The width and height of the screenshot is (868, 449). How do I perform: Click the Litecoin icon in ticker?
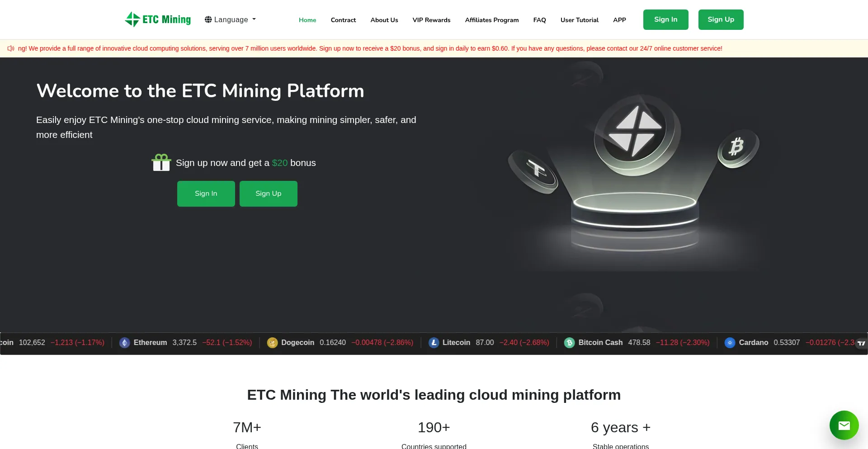434,343
